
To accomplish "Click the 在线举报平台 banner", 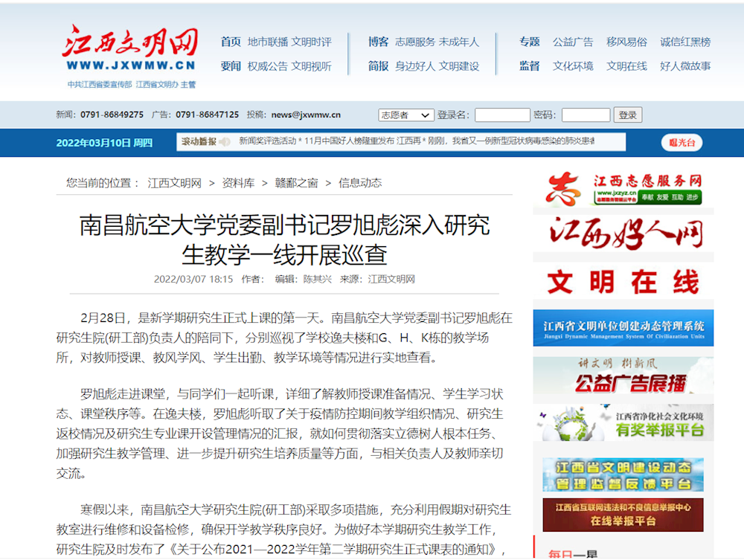I will pyautogui.click(x=623, y=515).
